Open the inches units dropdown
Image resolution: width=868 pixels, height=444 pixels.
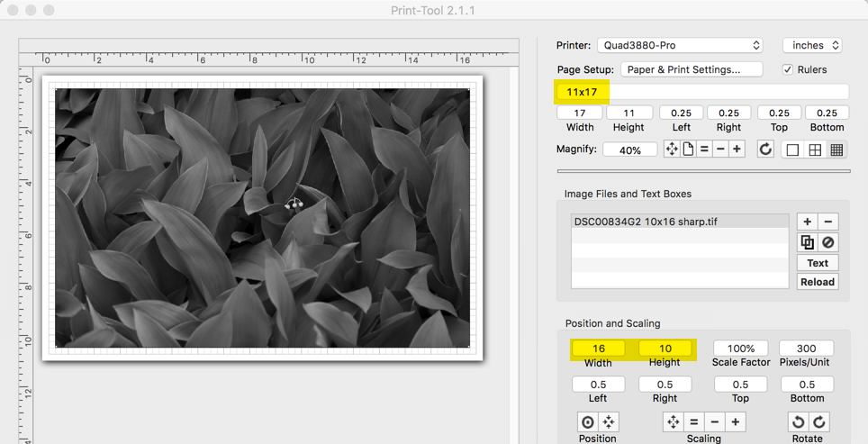click(x=811, y=45)
